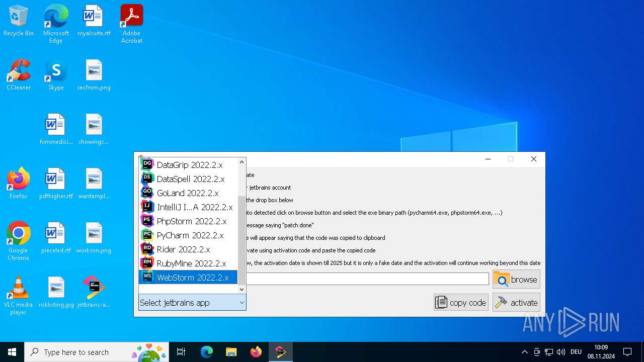Open the taskbar clock showing 10:09
The height and width of the screenshot is (362, 644).
601,352
